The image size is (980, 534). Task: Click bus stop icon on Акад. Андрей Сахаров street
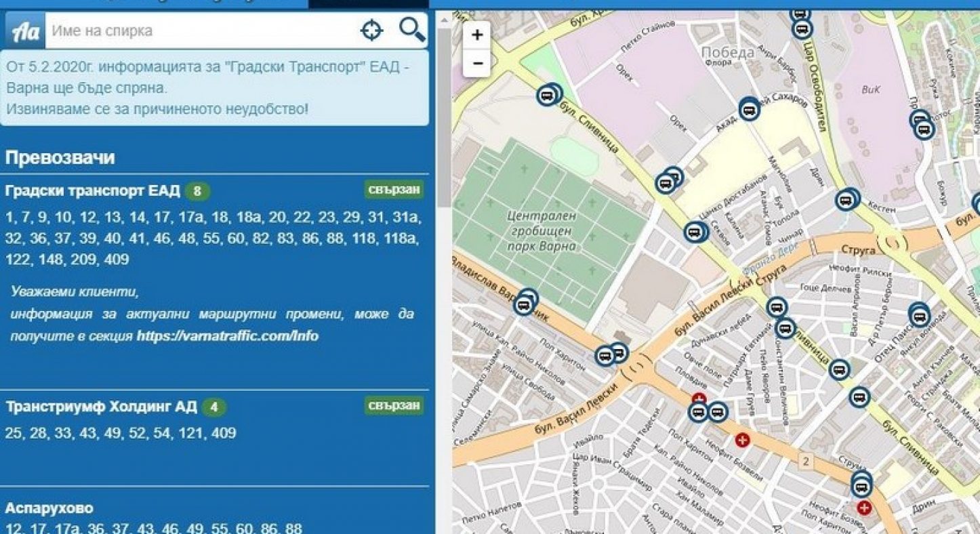point(749,109)
